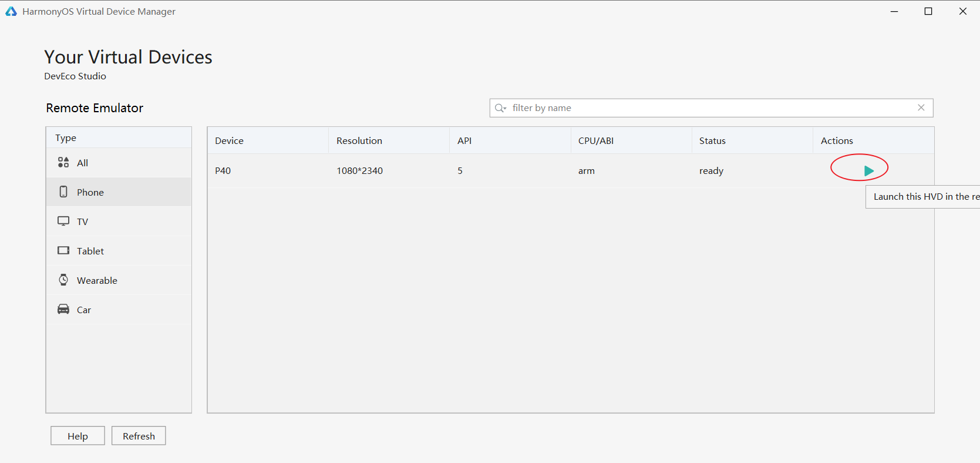
Task: Click the HarmonyOS app logo icon
Action: (11, 11)
